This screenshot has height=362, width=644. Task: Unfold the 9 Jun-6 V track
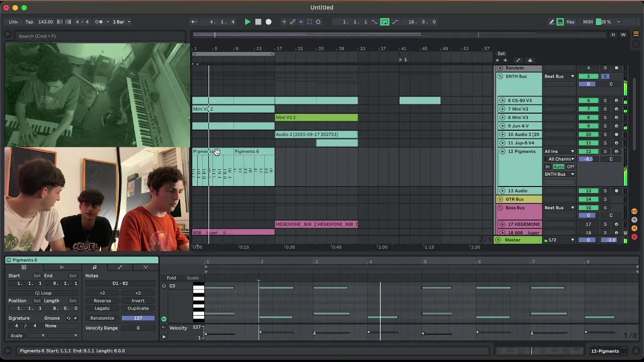pos(502,126)
